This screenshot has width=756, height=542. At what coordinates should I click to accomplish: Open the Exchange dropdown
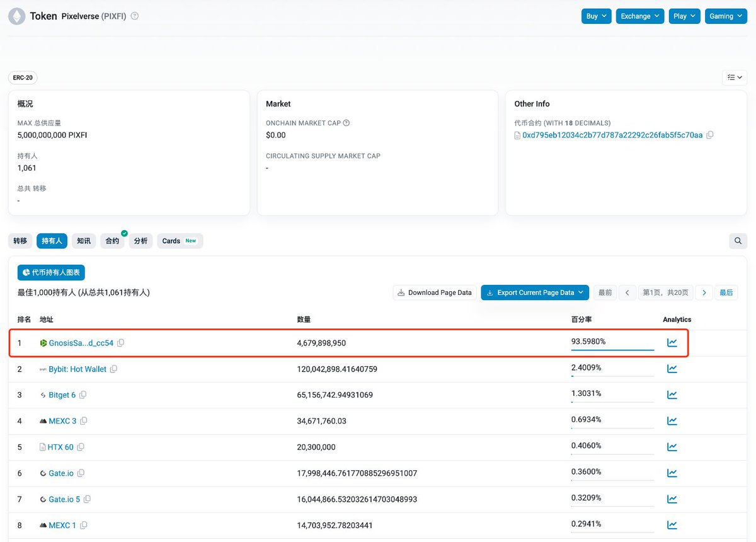[640, 16]
